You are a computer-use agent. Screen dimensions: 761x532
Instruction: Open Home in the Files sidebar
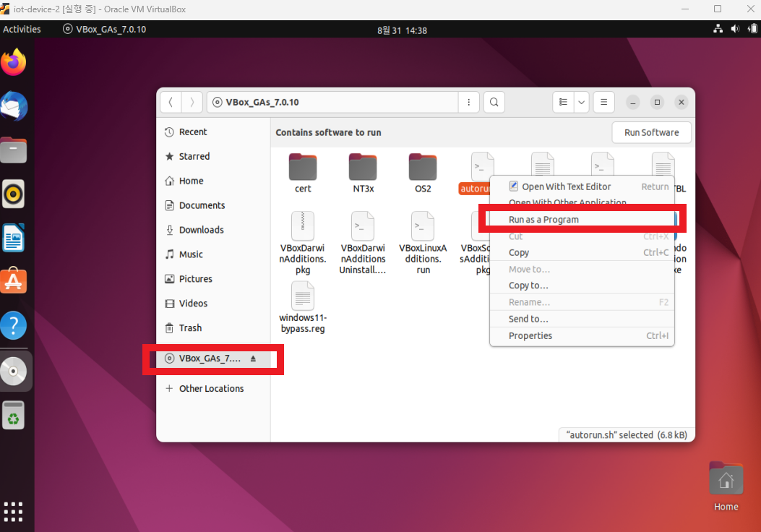pyautogui.click(x=213, y=181)
